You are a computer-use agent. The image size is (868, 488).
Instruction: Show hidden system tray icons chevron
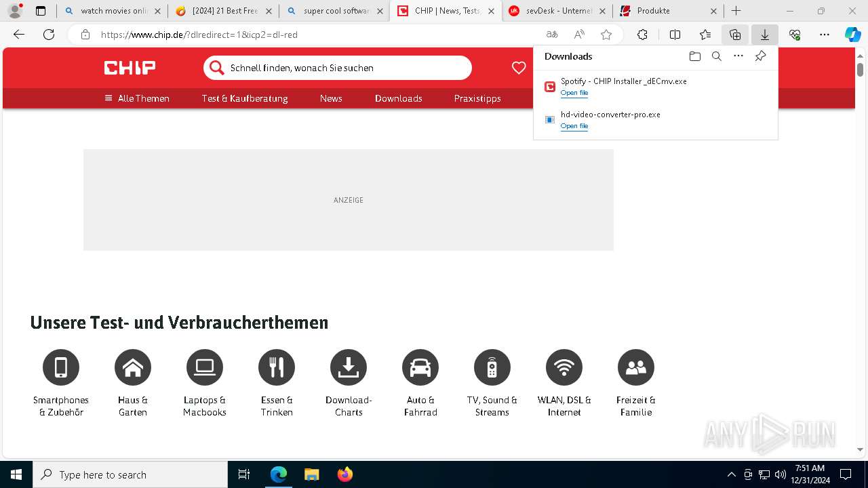click(x=731, y=474)
